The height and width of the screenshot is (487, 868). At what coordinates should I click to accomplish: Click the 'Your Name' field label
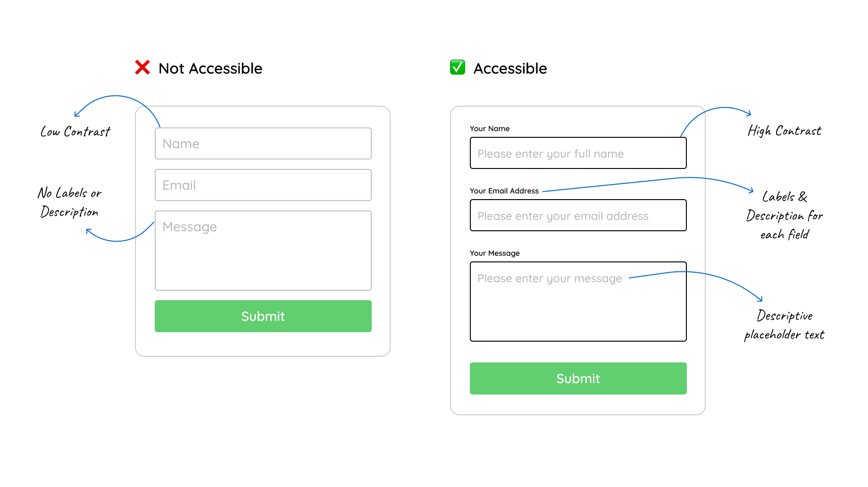[x=490, y=128]
